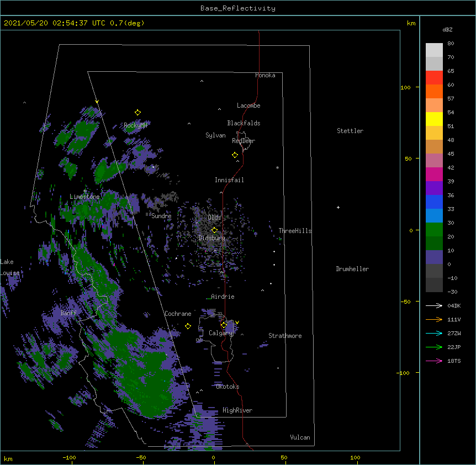Screen dimensions: 476x465
Task: Click the Limestone label
Action: (84, 197)
